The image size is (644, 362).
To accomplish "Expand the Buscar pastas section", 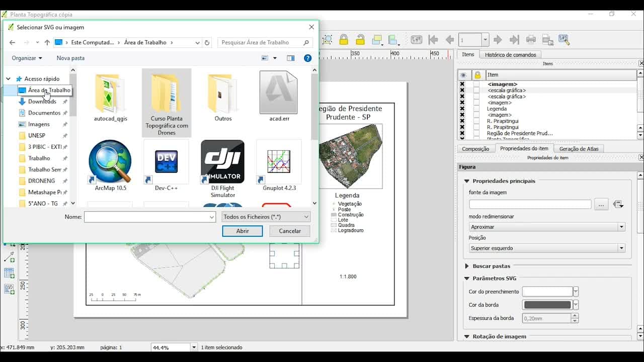I will 466,266.
